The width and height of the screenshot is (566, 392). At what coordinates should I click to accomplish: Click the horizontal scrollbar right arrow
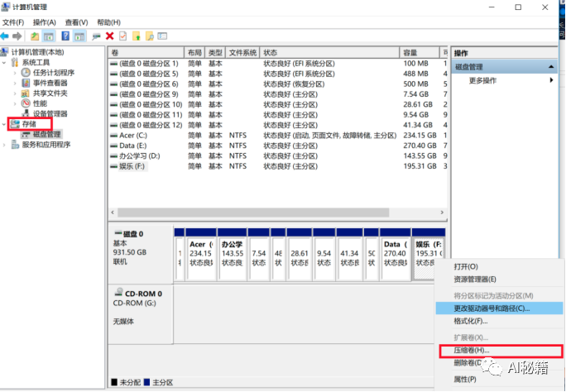442,213
